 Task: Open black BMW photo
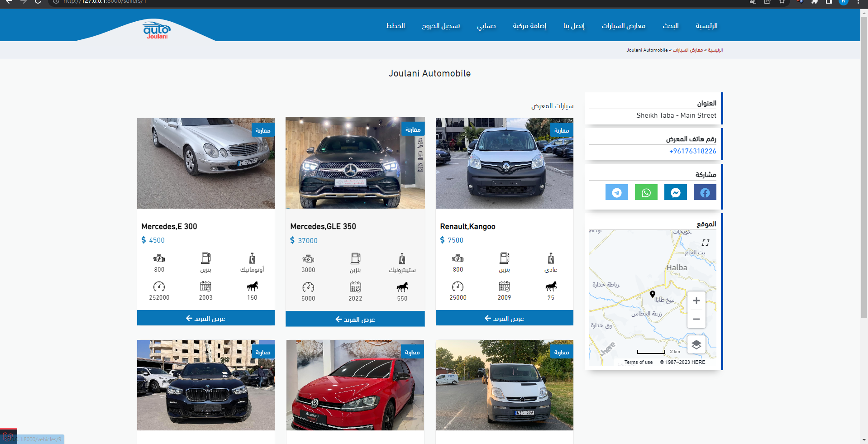coord(206,385)
